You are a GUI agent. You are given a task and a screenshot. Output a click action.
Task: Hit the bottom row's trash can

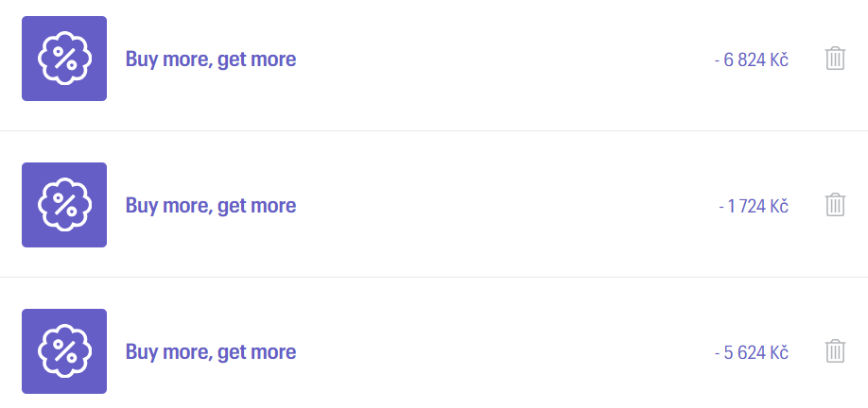coord(835,351)
